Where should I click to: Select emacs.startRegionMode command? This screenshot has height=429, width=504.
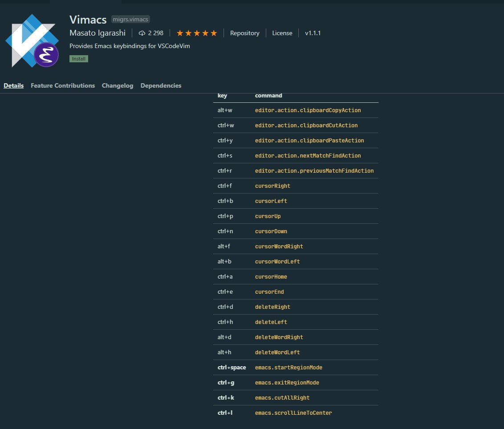coord(289,367)
